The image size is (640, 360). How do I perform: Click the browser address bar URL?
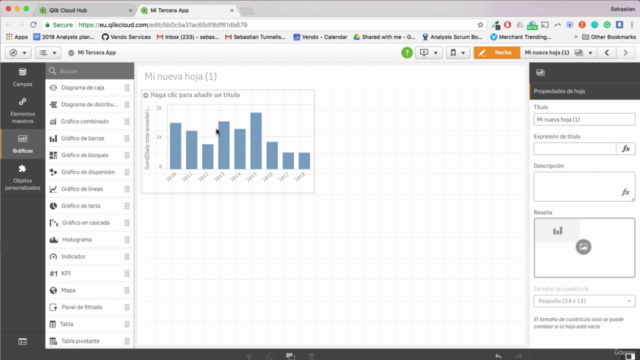tap(162, 25)
